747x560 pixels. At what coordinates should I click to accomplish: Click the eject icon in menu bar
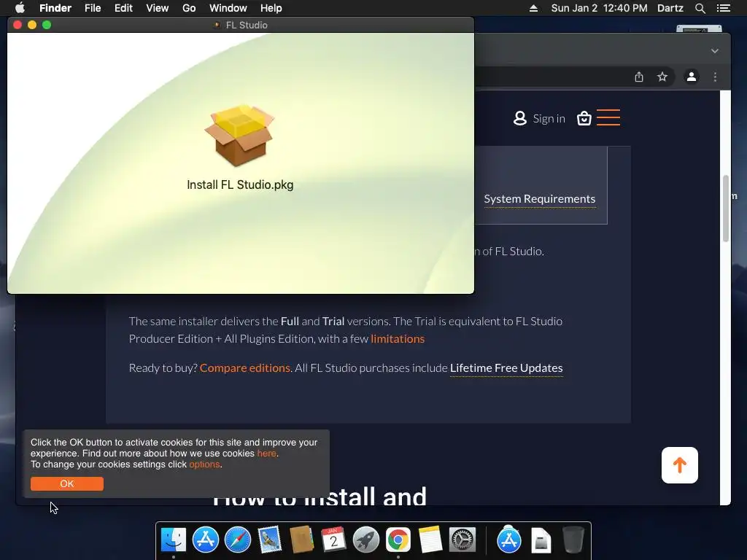[x=533, y=8]
